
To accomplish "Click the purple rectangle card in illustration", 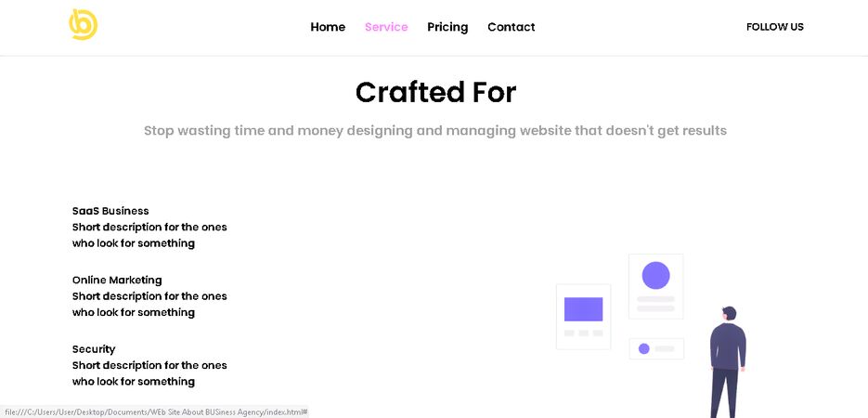I will (584, 309).
